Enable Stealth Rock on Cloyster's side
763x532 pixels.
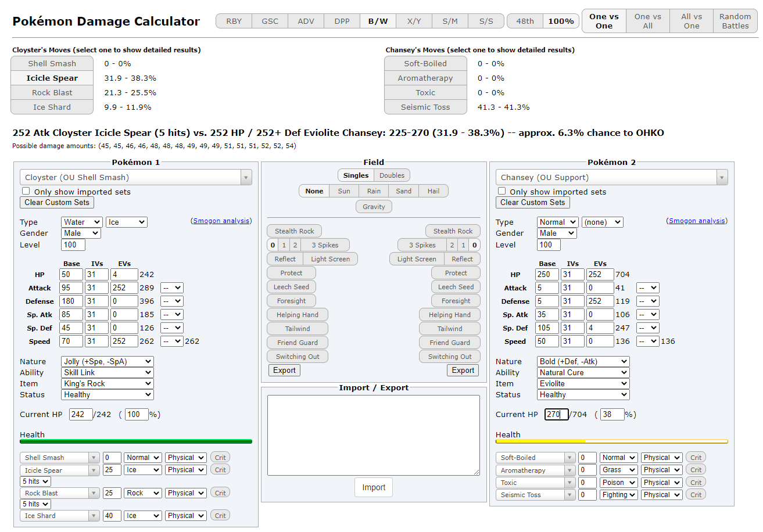(295, 231)
